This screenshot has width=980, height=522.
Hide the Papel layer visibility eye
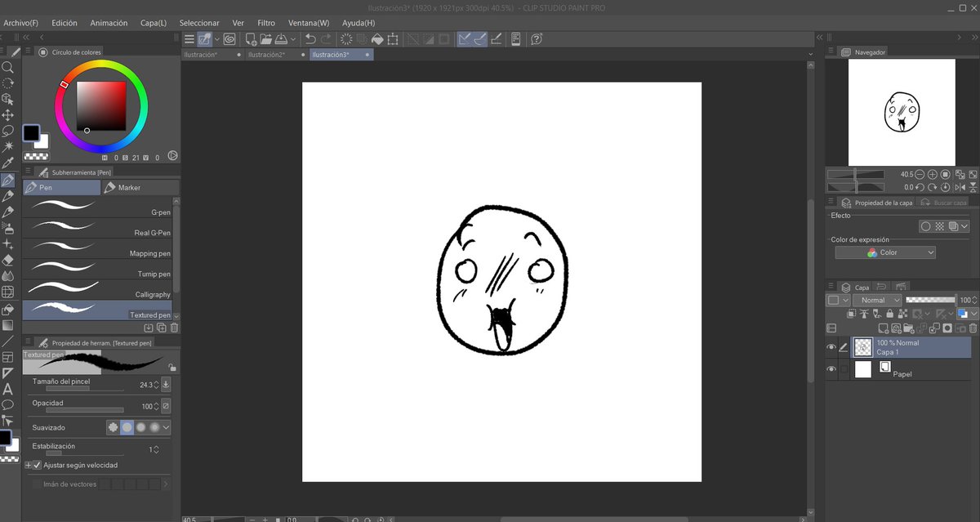[x=831, y=368]
